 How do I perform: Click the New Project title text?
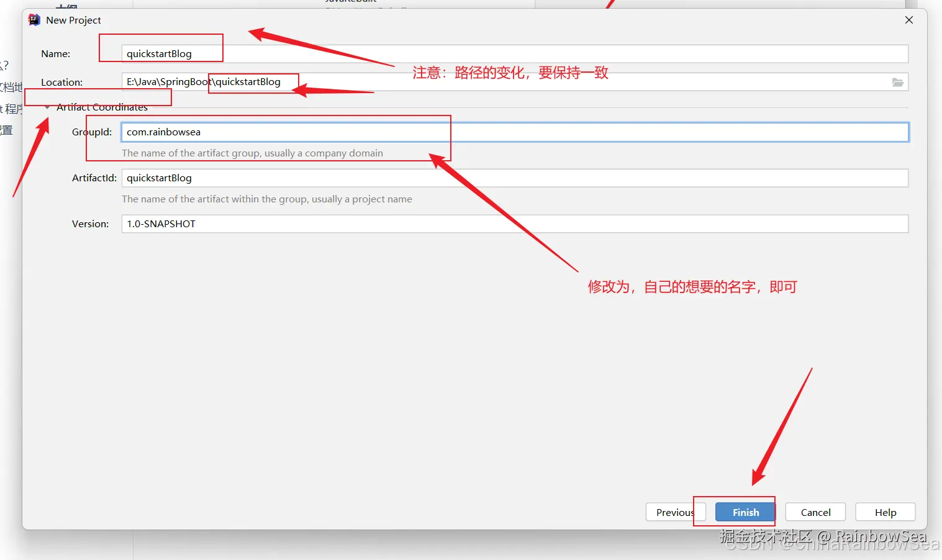73,20
